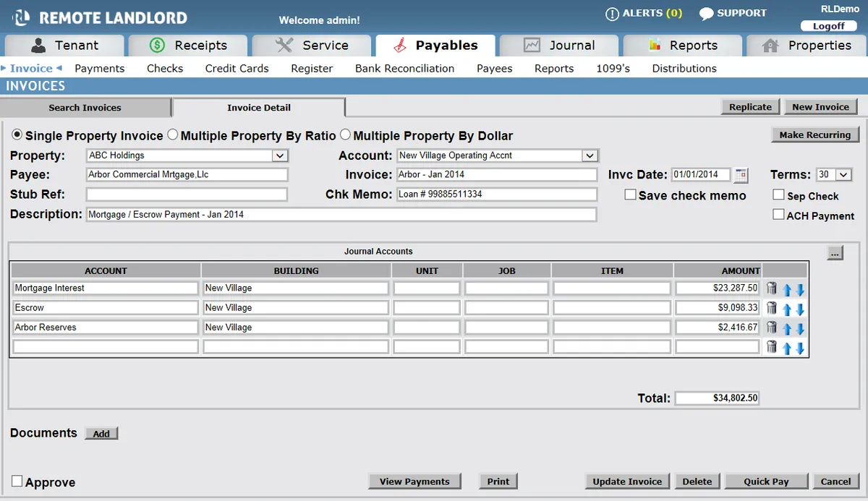Enable the Save check memo checkbox
868x501 pixels.
(x=630, y=195)
